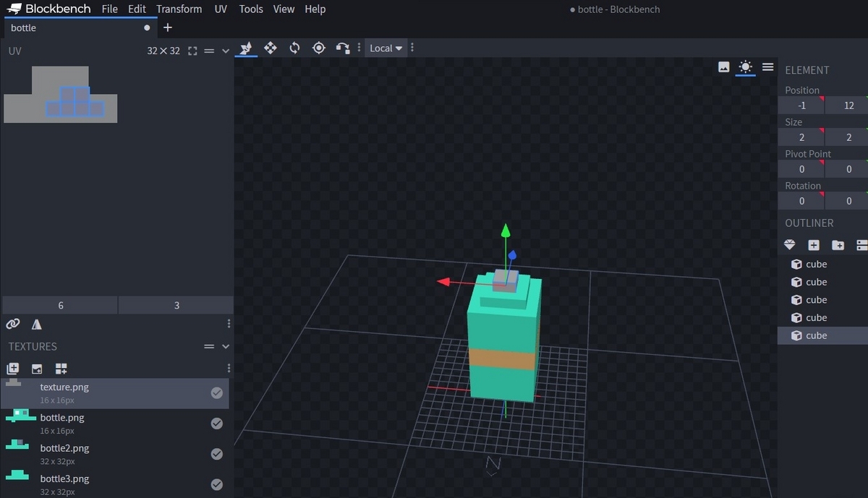This screenshot has height=498, width=868.
Task: Open the viewport hamburger menu
Action: click(x=767, y=67)
